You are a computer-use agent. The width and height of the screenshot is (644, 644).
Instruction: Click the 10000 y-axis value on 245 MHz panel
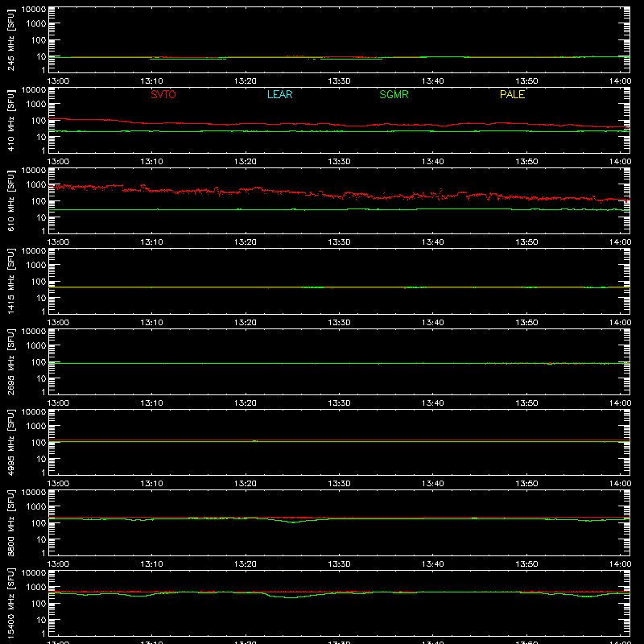pos(34,10)
